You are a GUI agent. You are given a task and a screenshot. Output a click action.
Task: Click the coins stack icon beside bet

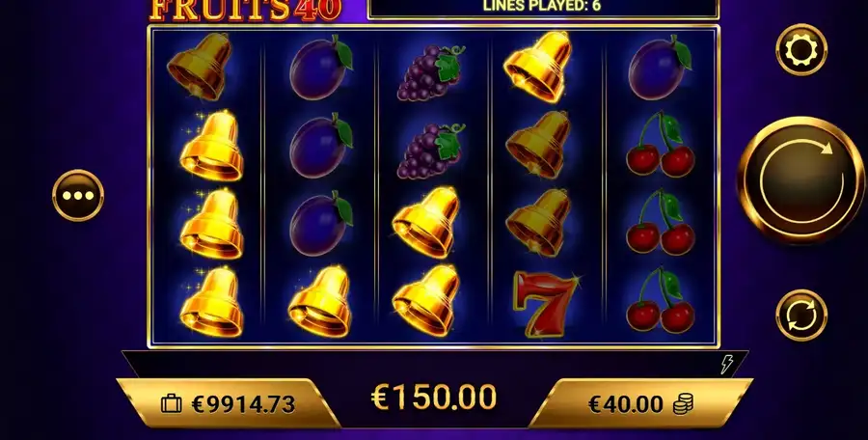683,404
